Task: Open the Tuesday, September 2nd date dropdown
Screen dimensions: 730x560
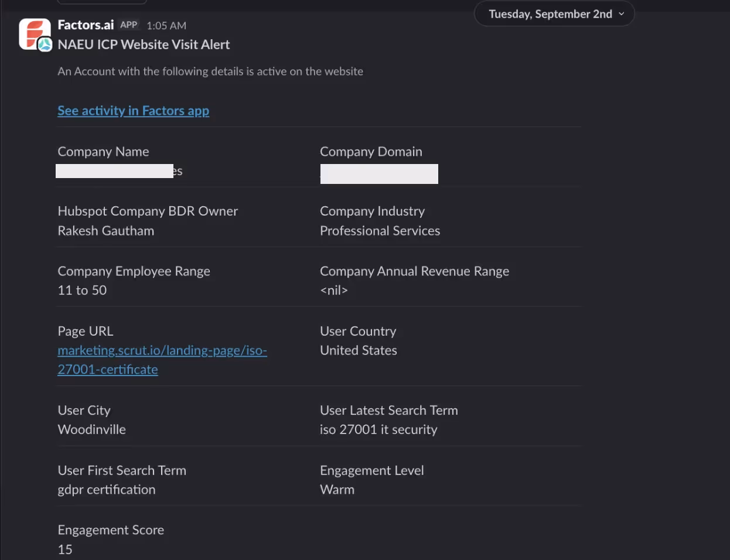Action: pos(554,14)
